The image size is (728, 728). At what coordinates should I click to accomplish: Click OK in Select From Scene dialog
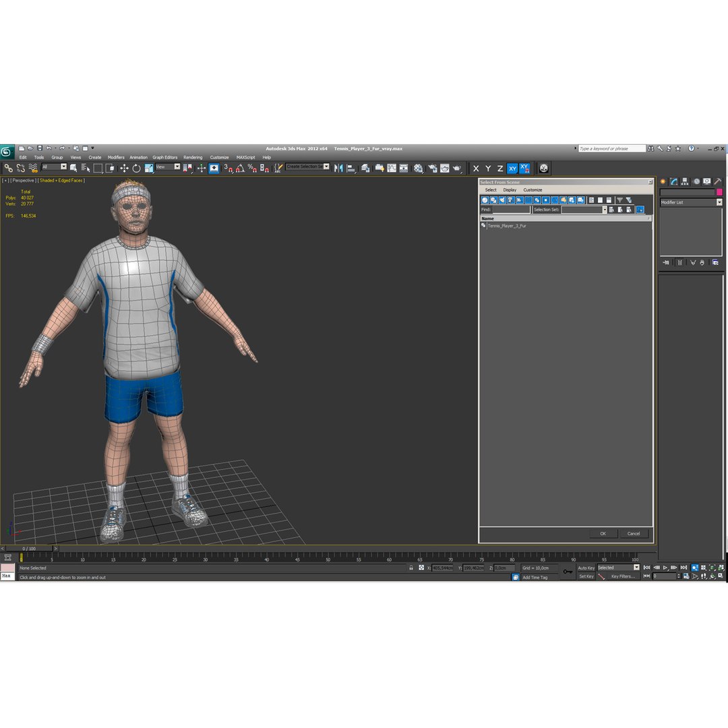[603, 533]
